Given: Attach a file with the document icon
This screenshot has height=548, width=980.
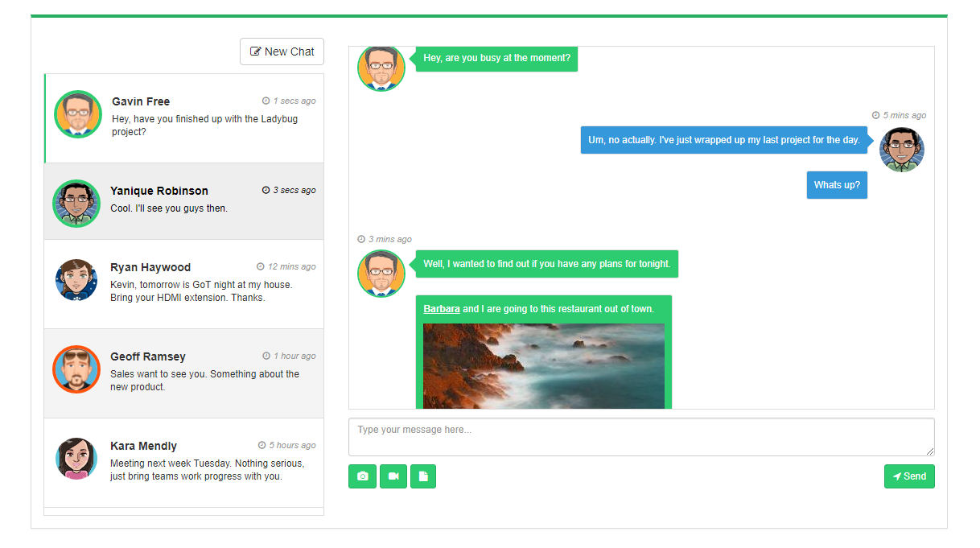Looking at the screenshot, I should pyautogui.click(x=423, y=476).
